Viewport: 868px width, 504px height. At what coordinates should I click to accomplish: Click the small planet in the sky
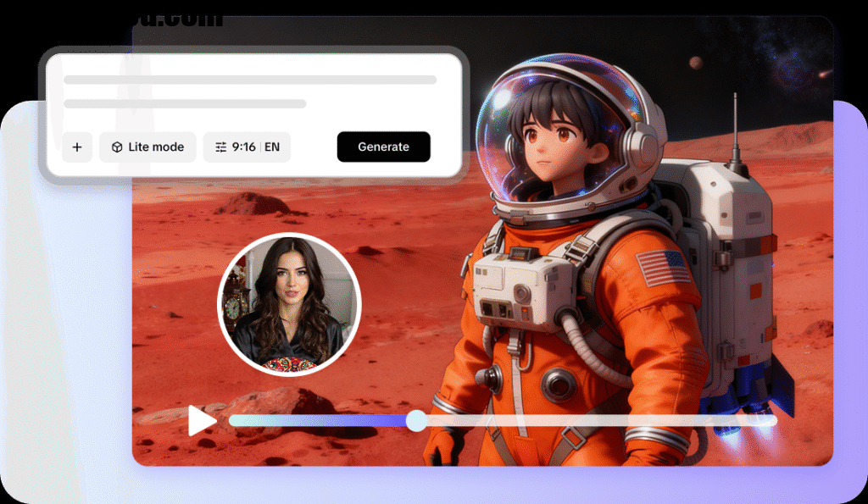(695, 62)
